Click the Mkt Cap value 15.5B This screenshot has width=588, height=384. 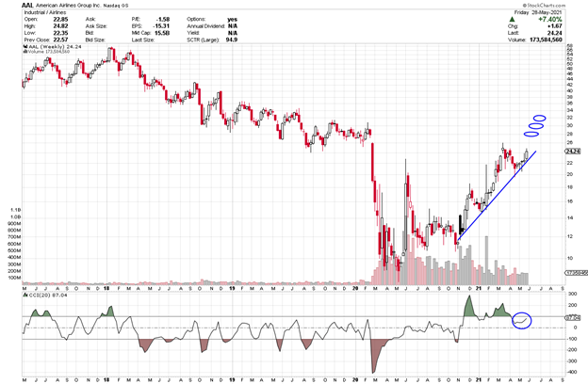click(x=162, y=33)
